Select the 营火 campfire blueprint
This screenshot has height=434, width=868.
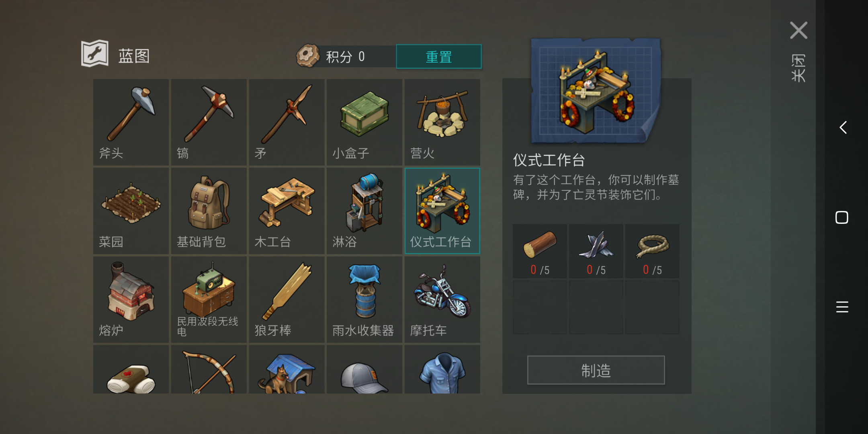click(x=442, y=122)
